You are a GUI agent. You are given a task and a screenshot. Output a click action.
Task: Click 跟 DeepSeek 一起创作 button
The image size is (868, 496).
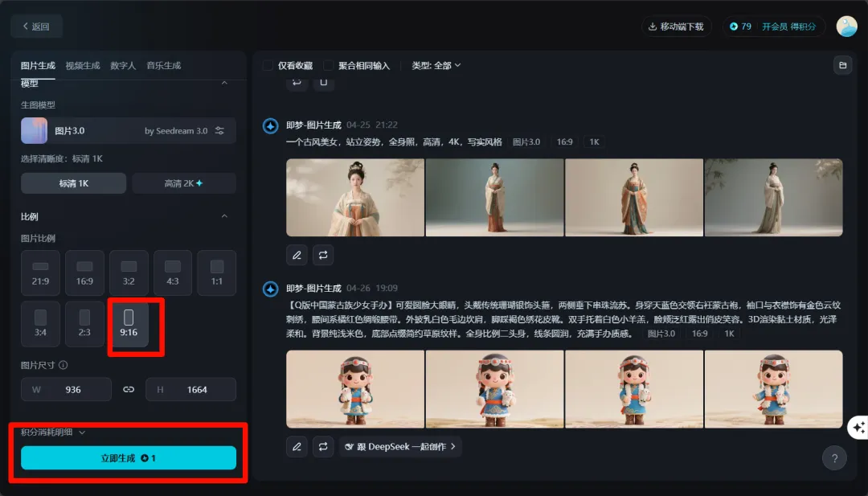click(x=401, y=447)
